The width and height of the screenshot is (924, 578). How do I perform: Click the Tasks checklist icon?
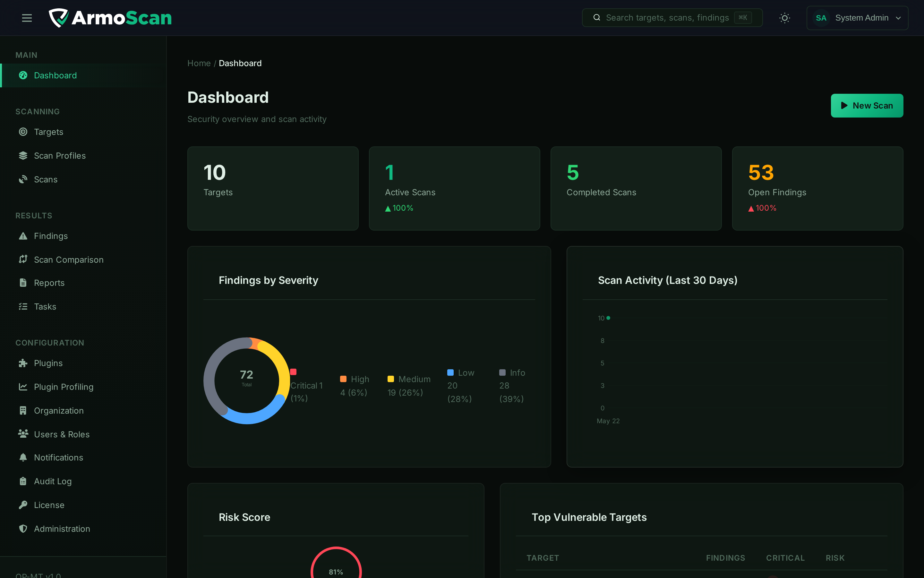[x=23, y=307]
